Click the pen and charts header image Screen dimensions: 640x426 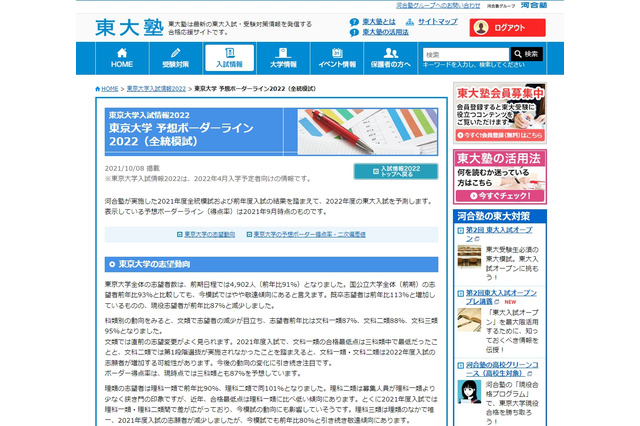[x=367, y=132]
